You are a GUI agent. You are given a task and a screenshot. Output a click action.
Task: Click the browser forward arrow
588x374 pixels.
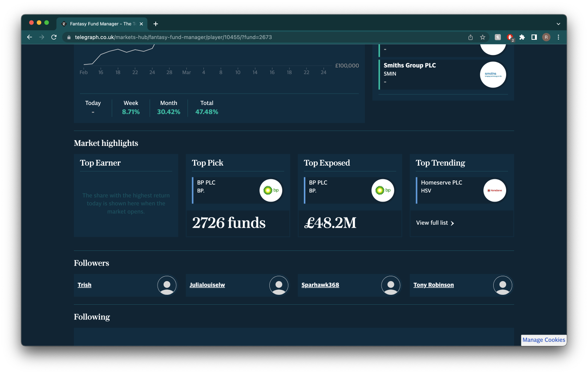point(42,37)
